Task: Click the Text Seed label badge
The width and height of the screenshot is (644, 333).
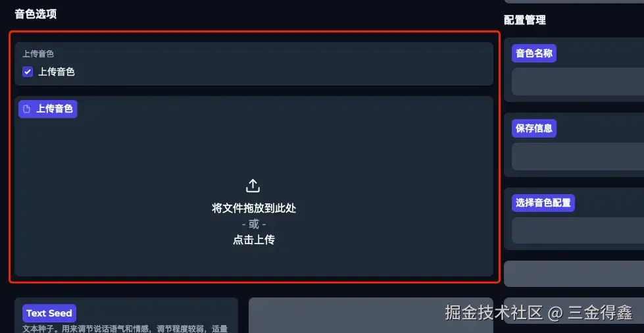Action: (49, 313)
